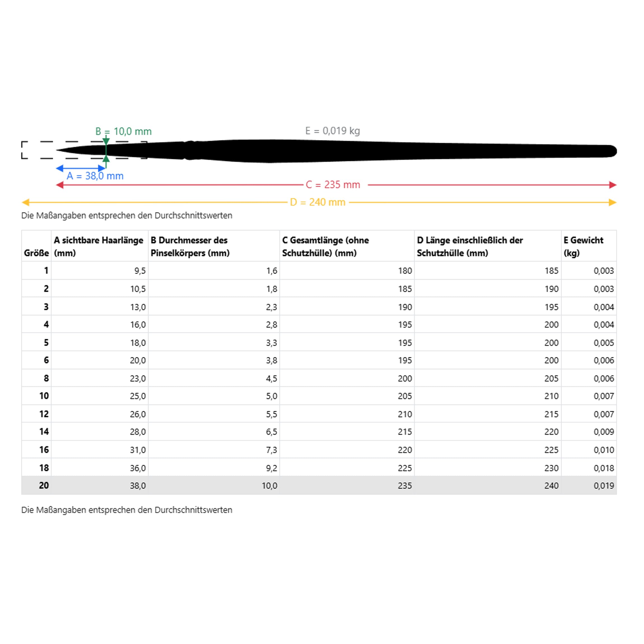Click the green B = 10,0 mm label
The image size is (644, 644).
[x=123, y=131]
